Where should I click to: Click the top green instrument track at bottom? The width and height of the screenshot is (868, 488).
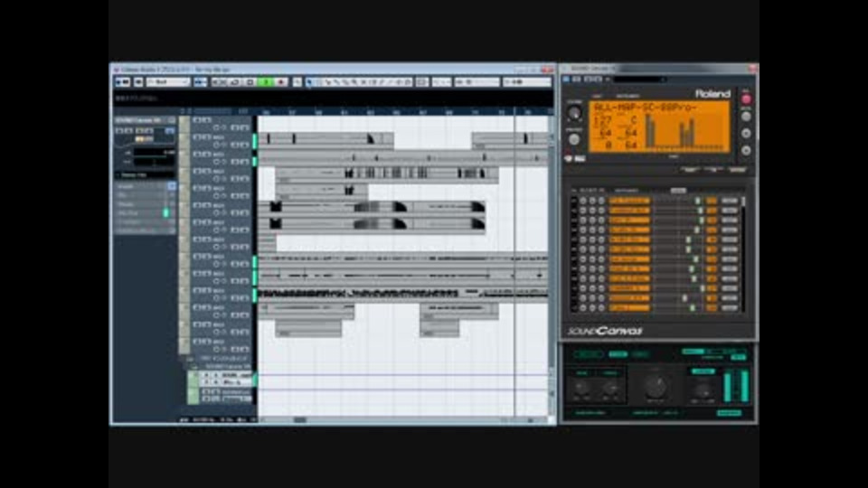coord(222,379)
